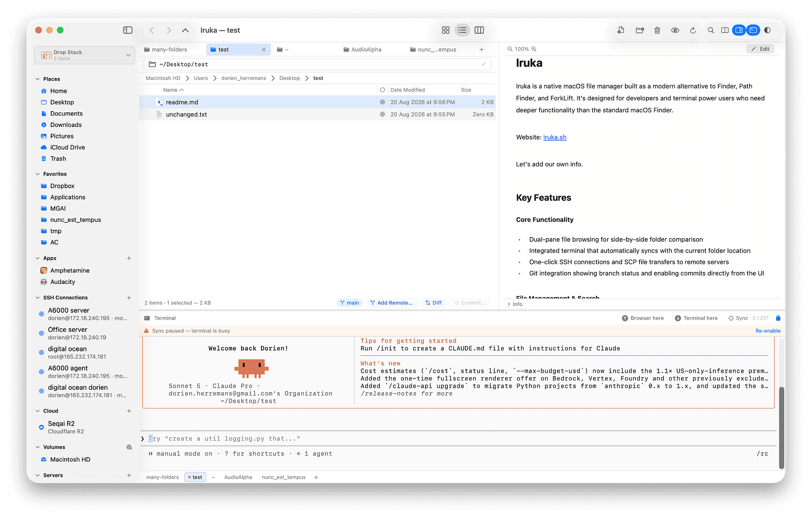Toggle terminal Sync
This screenshot has width=812, height=518.
point(739,318)
